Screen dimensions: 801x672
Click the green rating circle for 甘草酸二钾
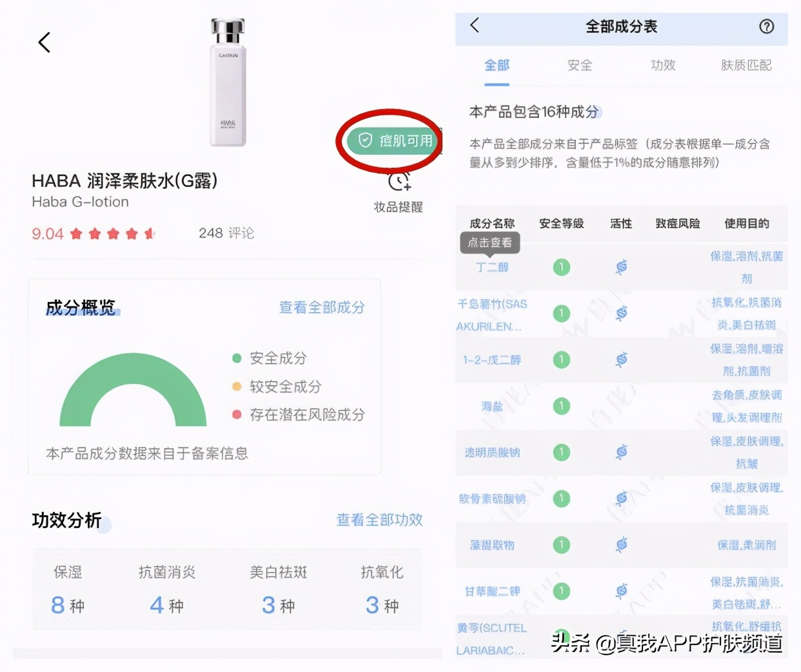coord(561,590)
